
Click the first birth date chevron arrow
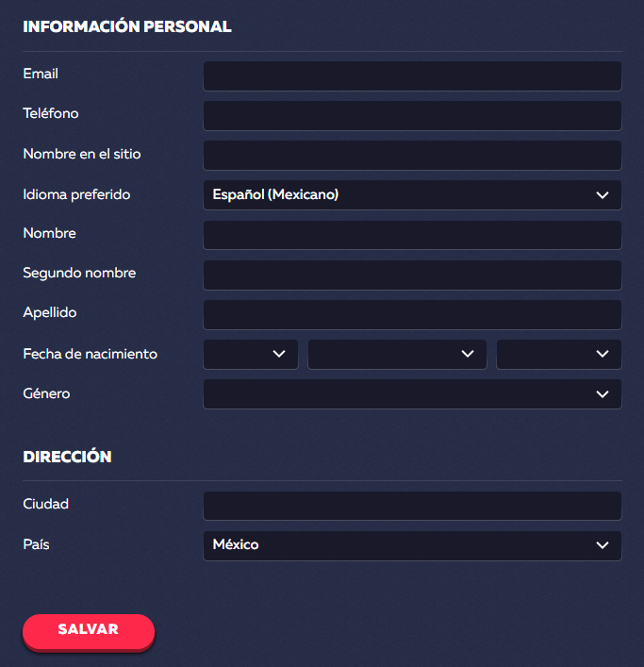[279, 354]
